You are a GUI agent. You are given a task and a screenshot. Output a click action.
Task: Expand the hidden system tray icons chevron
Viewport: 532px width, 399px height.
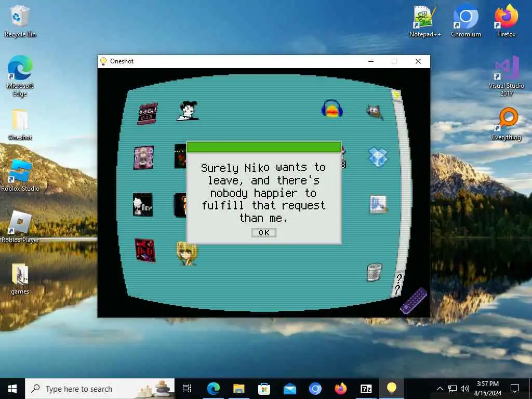point(440,389)
